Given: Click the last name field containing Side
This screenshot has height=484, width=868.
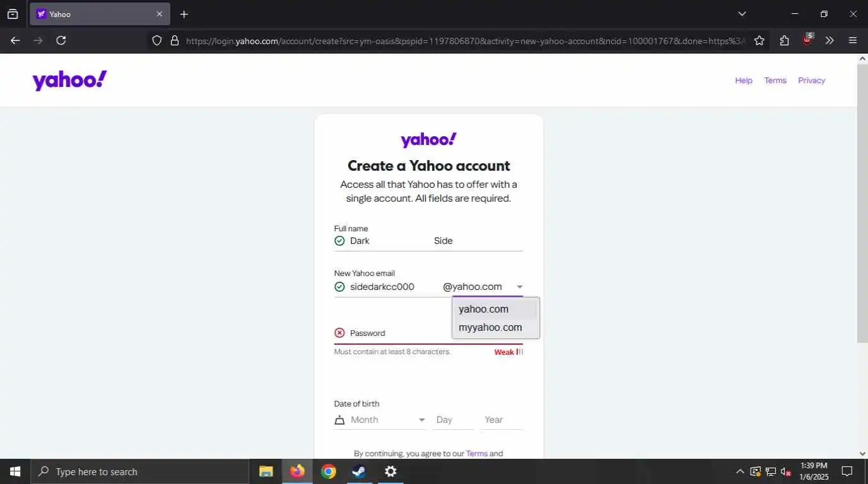Looking at the screenshot, I should click(478, 241).
